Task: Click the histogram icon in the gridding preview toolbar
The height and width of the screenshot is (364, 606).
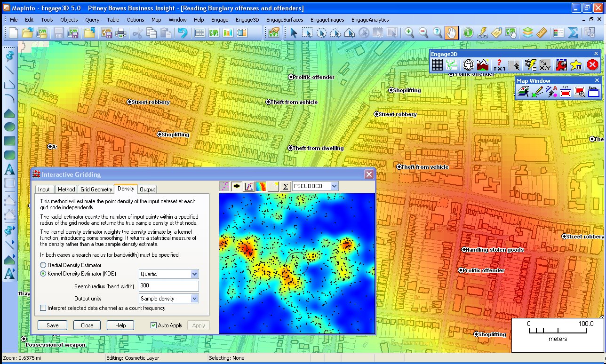Action: tap(249, 186)
